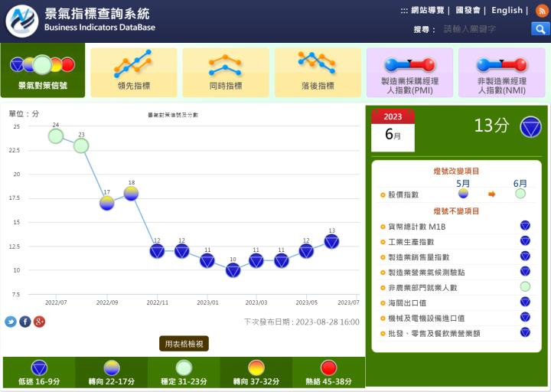Share the chart on Facebook
The image size is (551, 392).
pyautogui.click(x=25, y=322)
